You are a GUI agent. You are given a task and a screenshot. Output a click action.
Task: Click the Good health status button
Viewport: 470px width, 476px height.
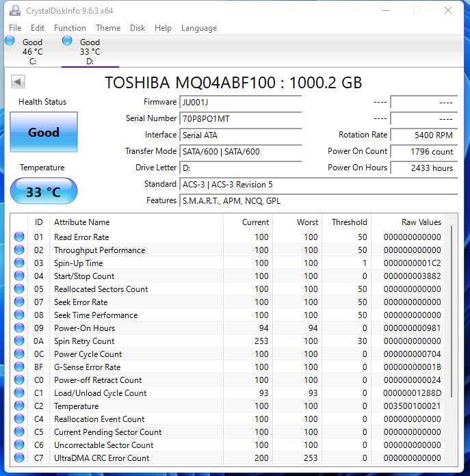coord(44,132)
